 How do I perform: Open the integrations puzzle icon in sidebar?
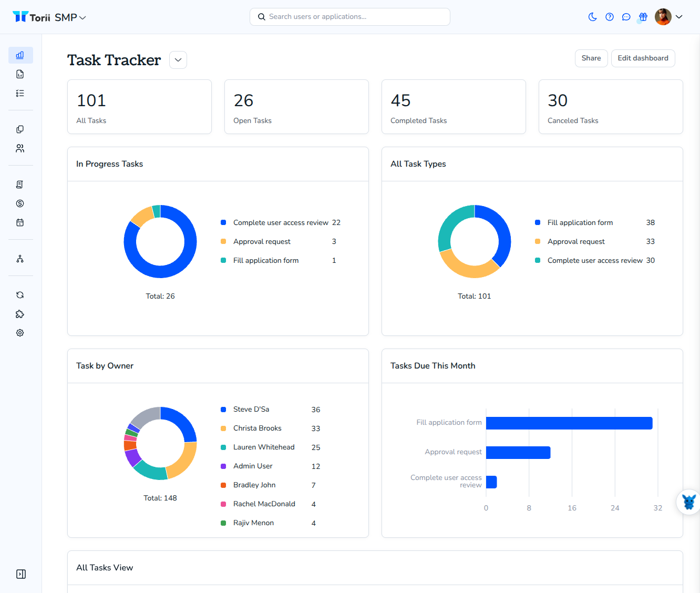[20, 314]
